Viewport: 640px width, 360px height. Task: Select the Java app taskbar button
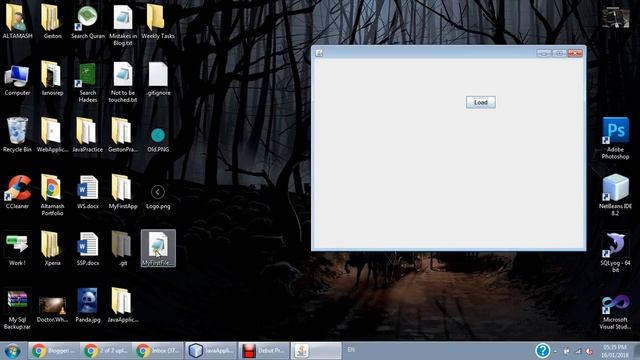point(316,351)
